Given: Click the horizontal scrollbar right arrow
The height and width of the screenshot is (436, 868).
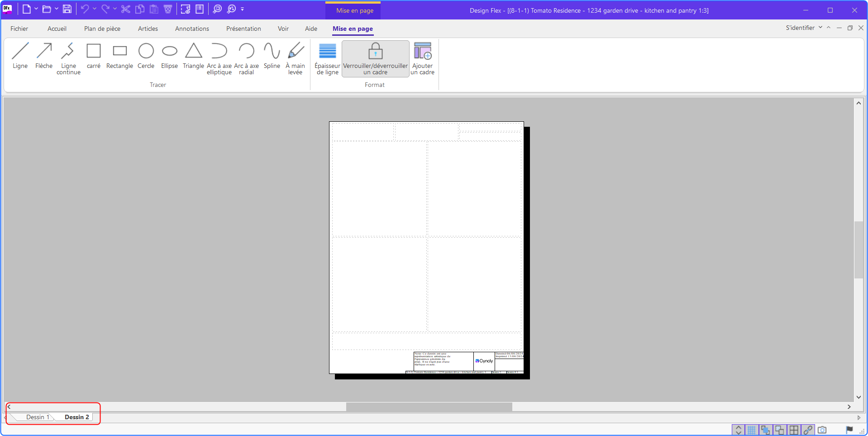Looking at the screenshot, I should click(x=849, y=407).
